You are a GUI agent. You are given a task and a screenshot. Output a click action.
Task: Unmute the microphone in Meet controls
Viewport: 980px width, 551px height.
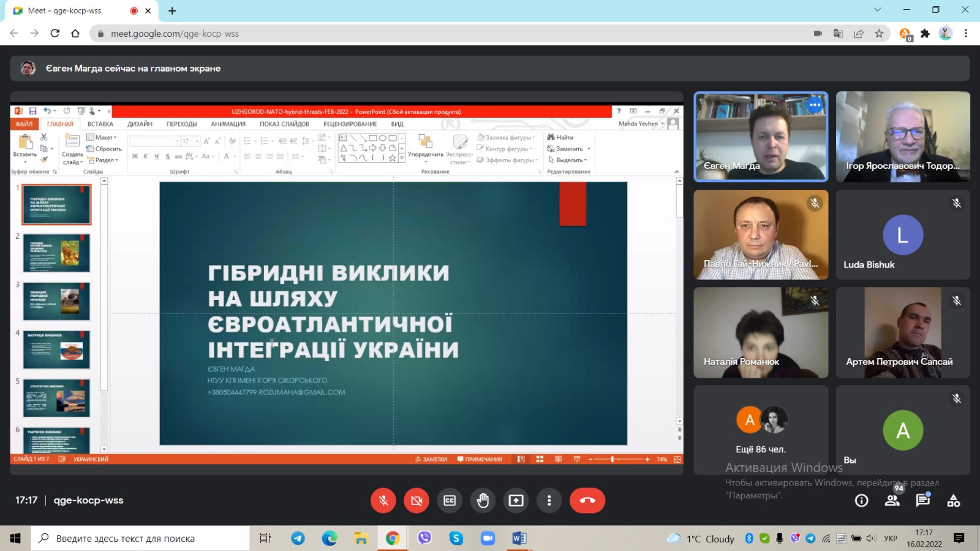383,501
